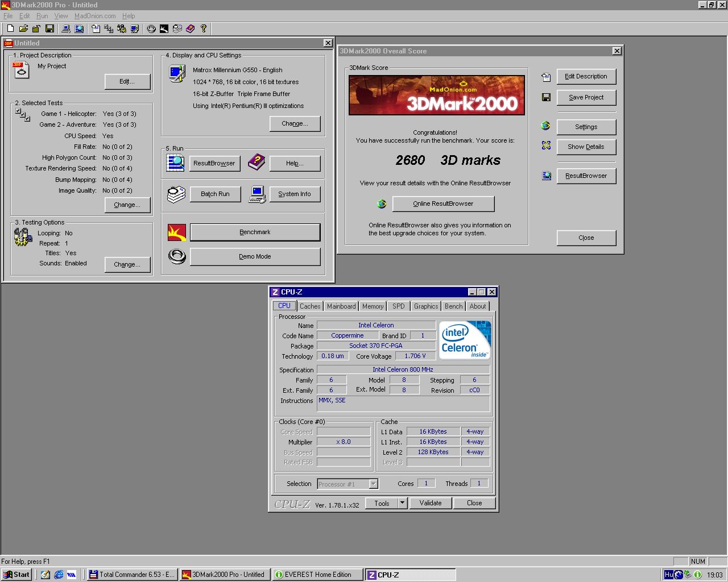
Task: Click the monitor icon in Display and CPU Settings
Action: [177, 74]
